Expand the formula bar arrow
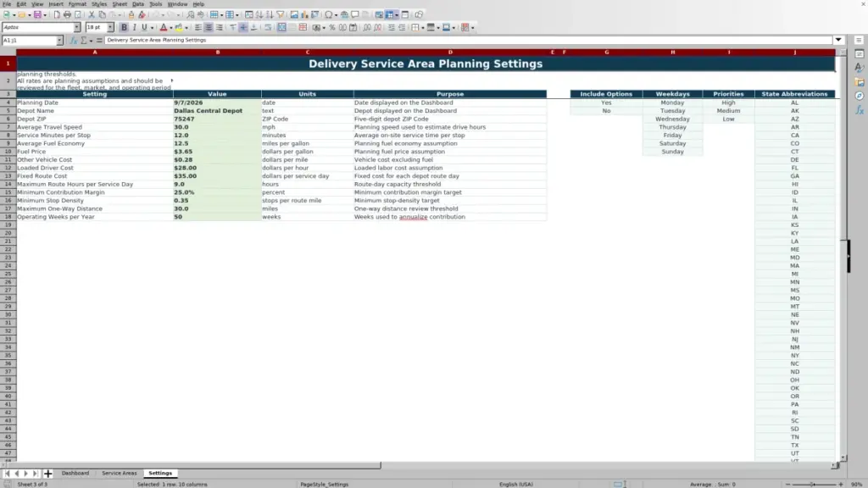This screenshot has height=488, width=868. [x=838, y=40]
